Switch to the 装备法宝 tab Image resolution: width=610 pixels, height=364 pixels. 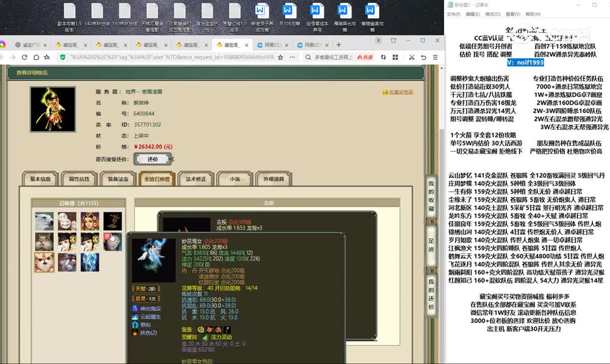[x=118, y=179]
